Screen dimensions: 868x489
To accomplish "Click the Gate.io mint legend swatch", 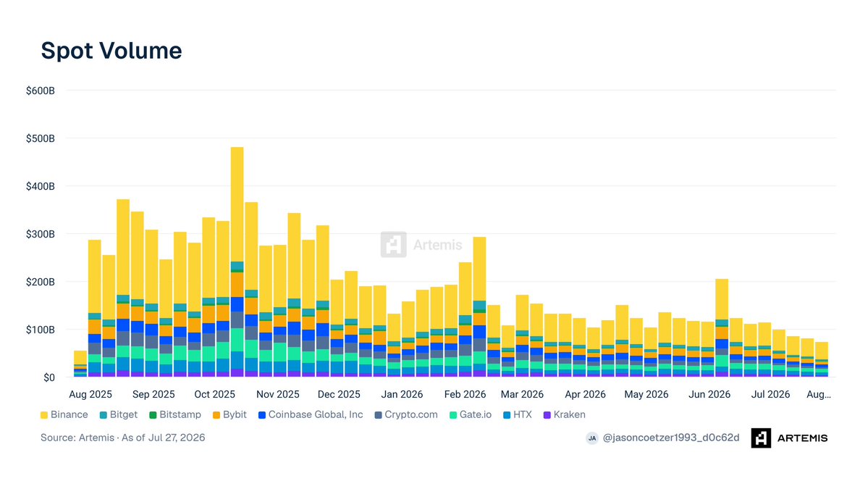I will click(452, 415).
